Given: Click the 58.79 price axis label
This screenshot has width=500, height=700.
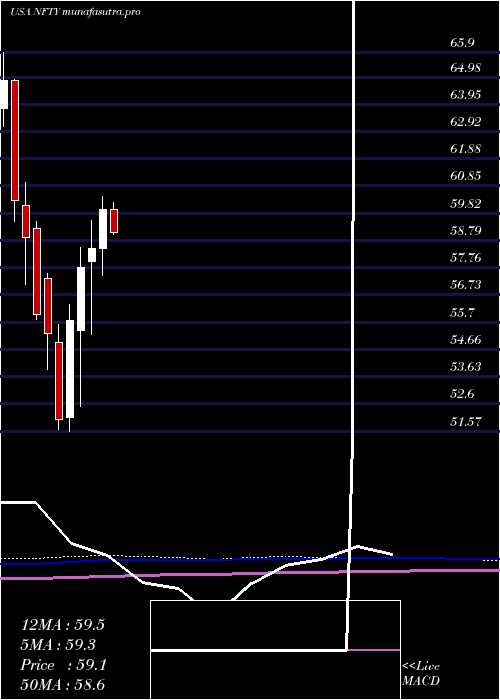Looking at the screenshot, I should pos(465,230).
